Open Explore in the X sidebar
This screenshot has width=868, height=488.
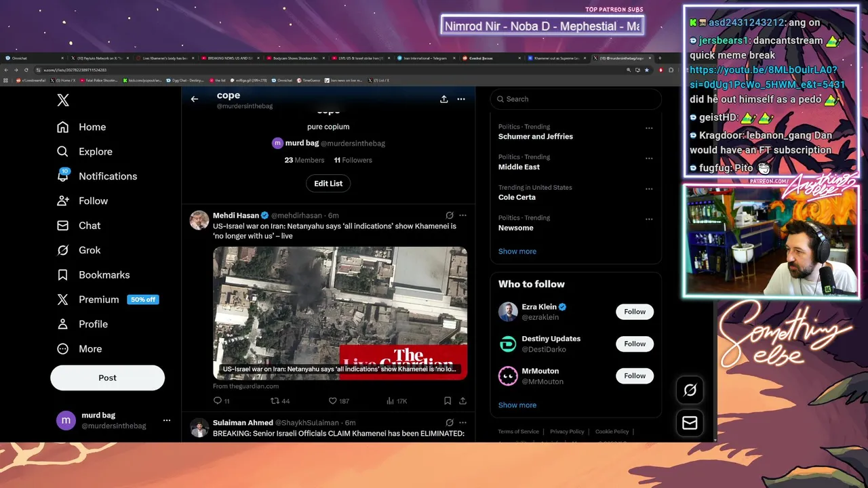[85, 152]
